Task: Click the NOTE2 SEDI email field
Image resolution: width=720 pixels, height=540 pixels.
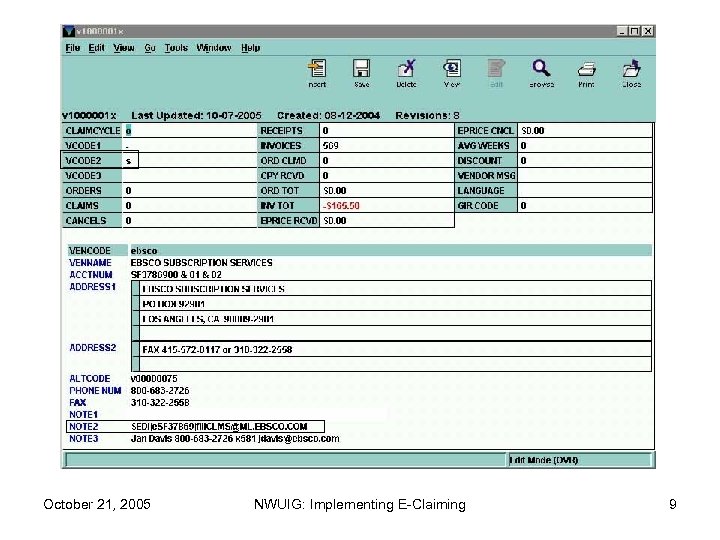Action: (x=219, y=427)
